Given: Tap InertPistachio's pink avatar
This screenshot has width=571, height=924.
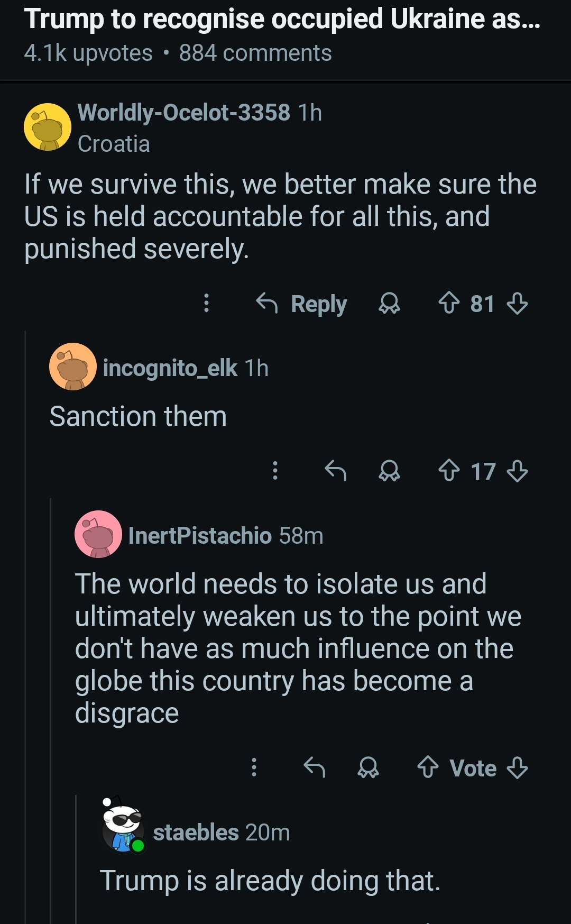Looking at the screenshot, I should coord(98,534).
